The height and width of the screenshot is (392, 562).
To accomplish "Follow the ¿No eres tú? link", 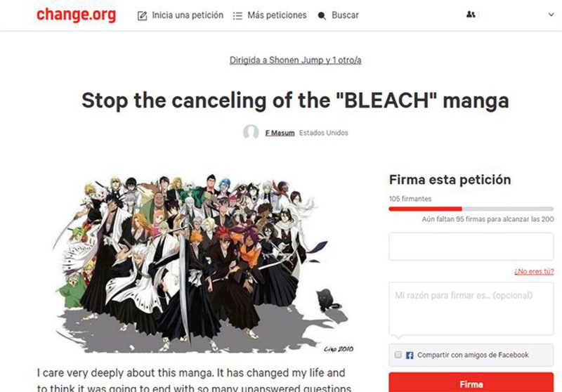I will 534,271.
